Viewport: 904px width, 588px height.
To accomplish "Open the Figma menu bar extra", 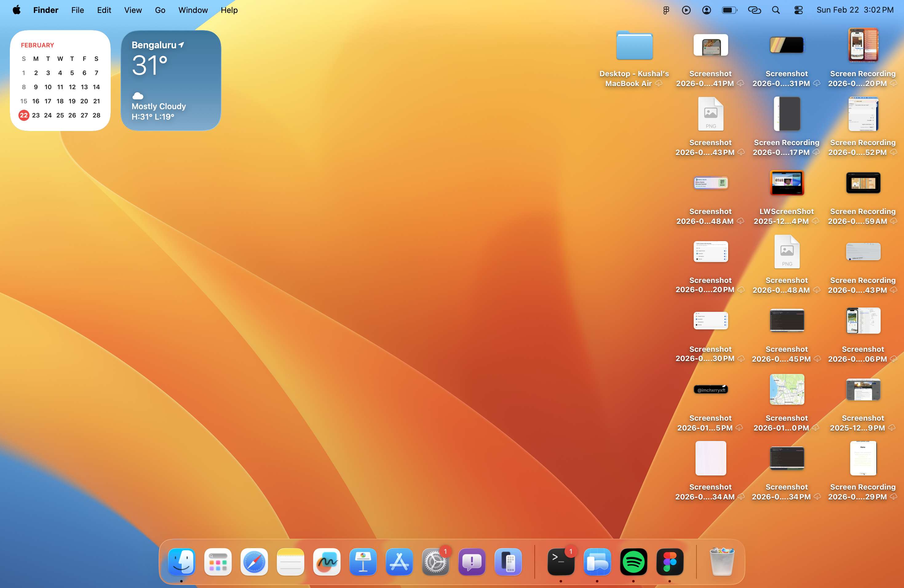I will (x=666, y=10).
